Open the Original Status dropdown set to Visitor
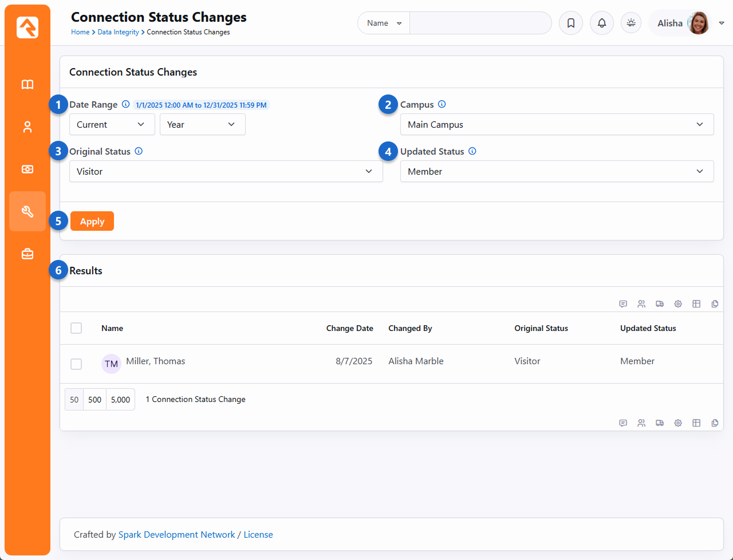Screen dimensions: 733x560 tap(226, 171)
